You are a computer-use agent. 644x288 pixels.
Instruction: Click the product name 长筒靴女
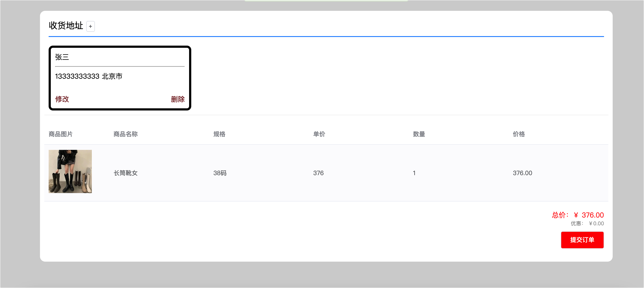click(126, 173)
